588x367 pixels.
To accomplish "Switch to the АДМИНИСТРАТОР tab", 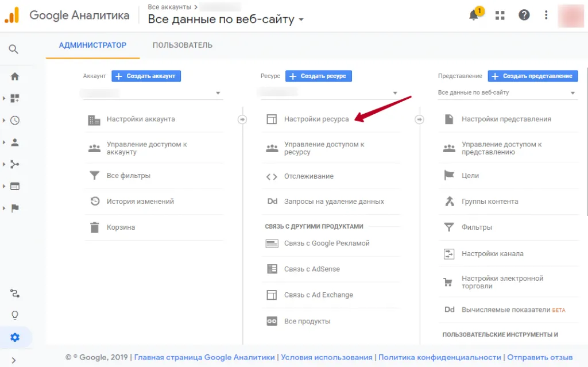I will (x=92, y=45).
